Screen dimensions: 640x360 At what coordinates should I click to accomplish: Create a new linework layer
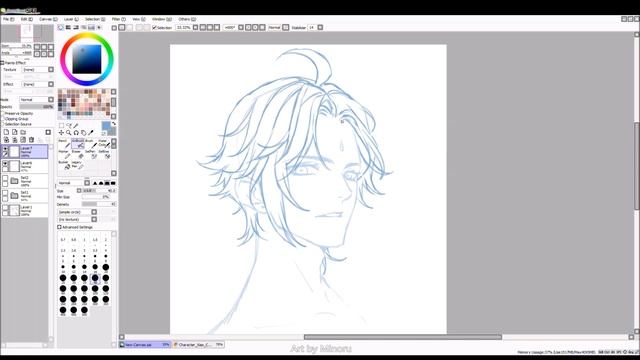(15, 132)
